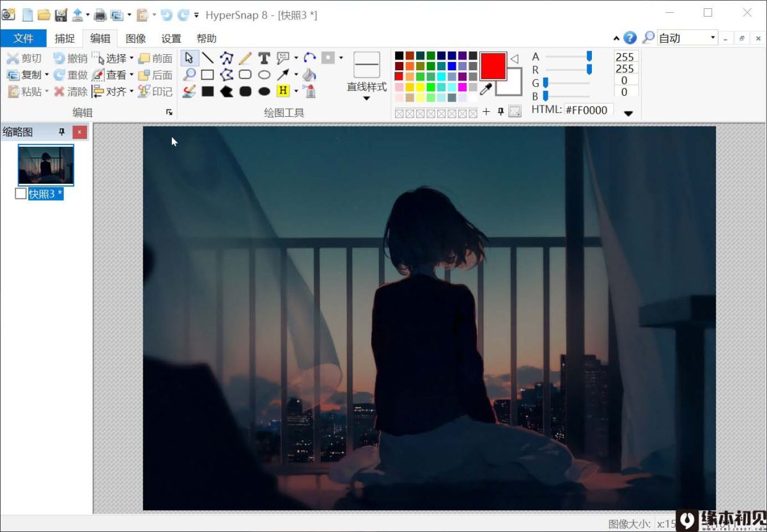Pick the eyedropper color picker
This screenshot has height=532, width=767.
coord(486,89)
